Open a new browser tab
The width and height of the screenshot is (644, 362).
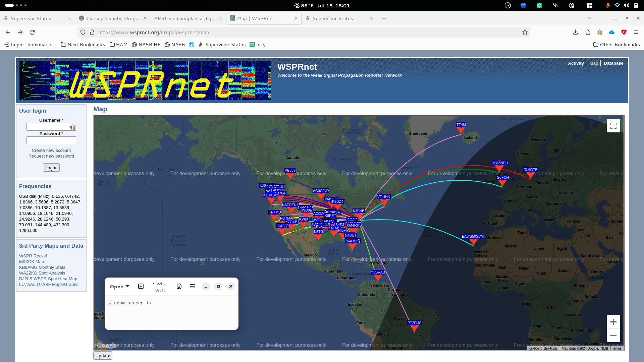(x=384, y=18)
